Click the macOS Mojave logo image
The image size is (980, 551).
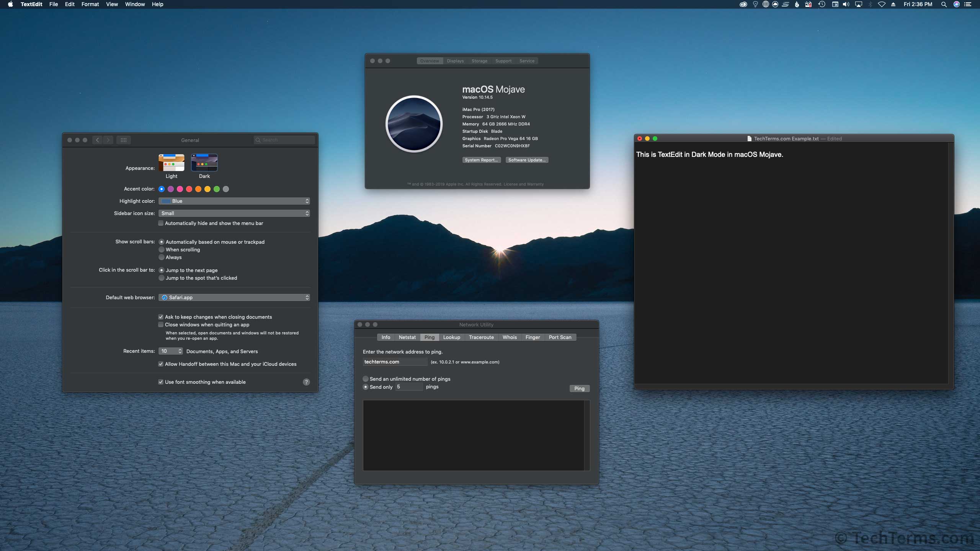pyautogui.click(x=414, y=124)
